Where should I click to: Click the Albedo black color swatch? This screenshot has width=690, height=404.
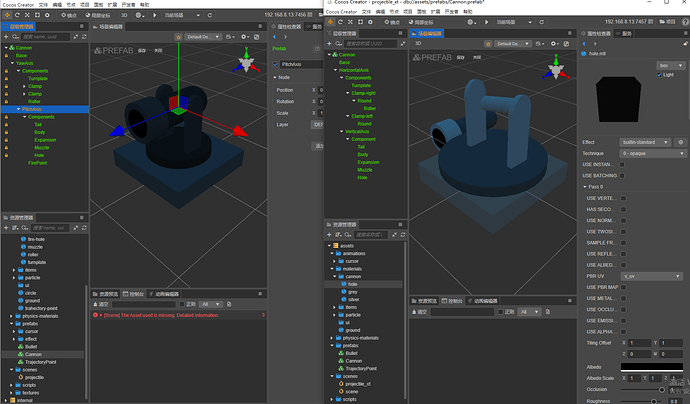[x=652, y=367]
